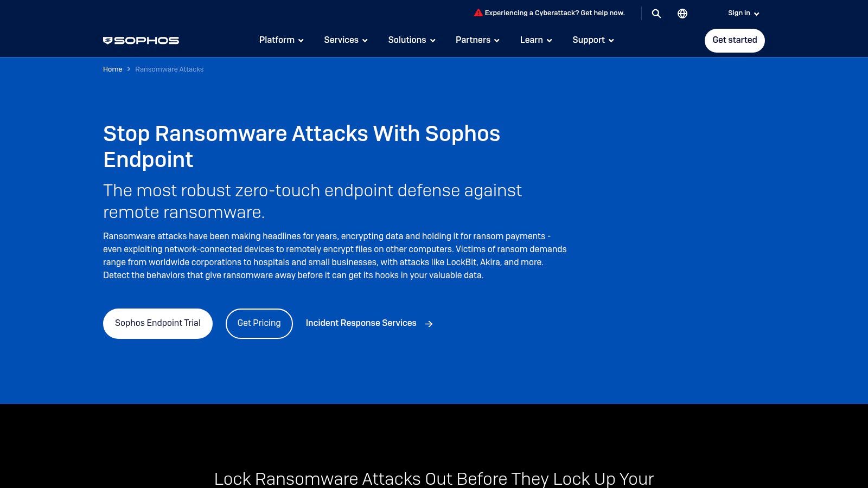Open the Partners menu
Image resolution: width=868 pixels, height=488 pixels.
pos(477,40)
